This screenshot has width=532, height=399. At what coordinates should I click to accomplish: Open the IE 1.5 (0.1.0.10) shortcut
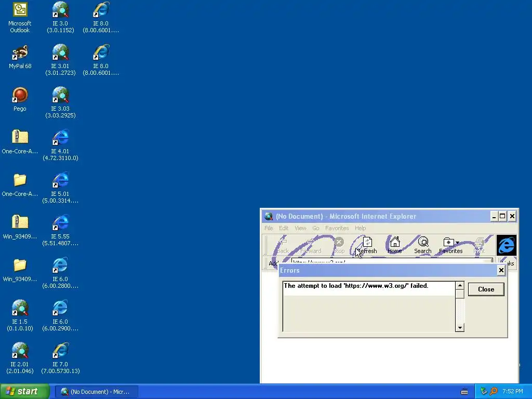pyautogui.click(x=20, y=316)
